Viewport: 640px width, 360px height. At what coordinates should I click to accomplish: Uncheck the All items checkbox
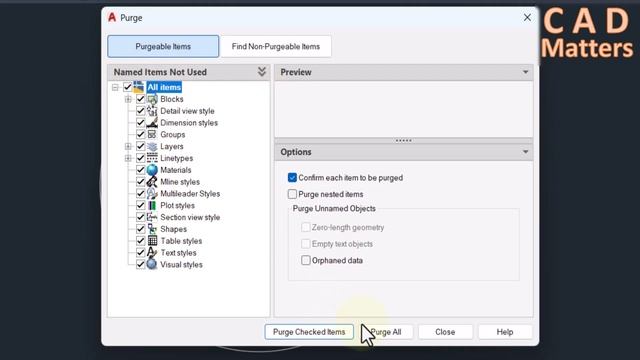point(127,87)
